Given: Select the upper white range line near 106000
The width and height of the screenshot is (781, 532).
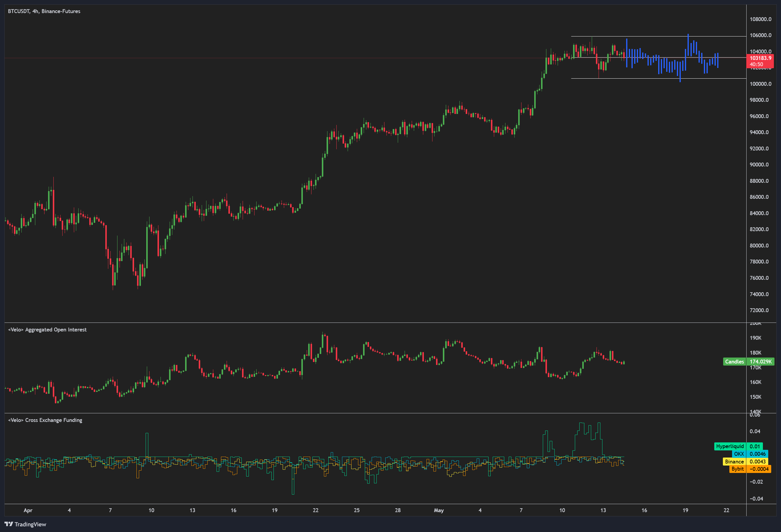Looking at the screenshot, I should [655, 36].
